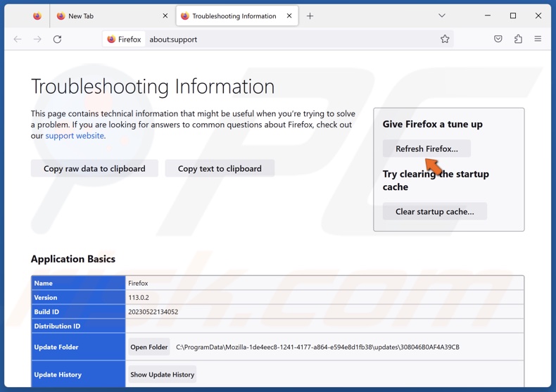Click the Give Firefox a tune up heading
The width and height of the screenshot is (556, 392).
coord(433,125)
